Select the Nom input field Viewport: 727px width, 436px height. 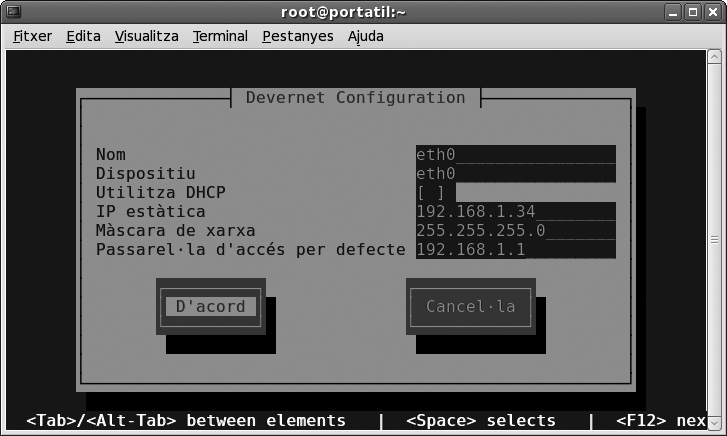click(x=515, y=154)
